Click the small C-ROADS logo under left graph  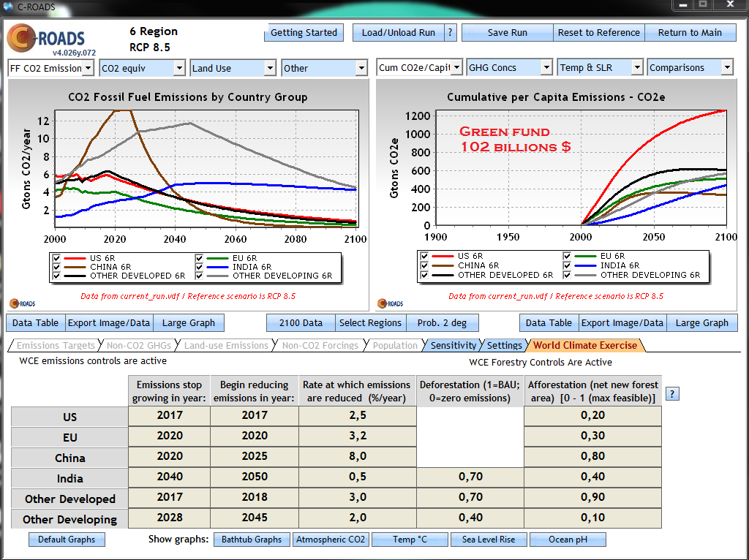(x=22, y=303)
